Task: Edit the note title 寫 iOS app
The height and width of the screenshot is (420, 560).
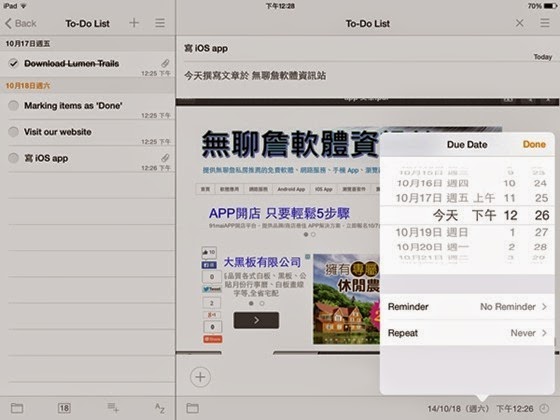Action: (x=206, y=48)
